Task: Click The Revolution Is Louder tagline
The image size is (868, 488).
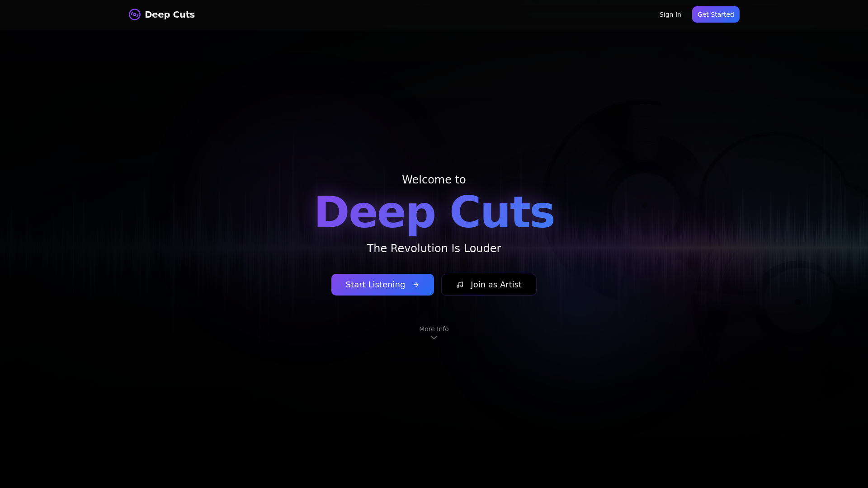Action: pyautogui.click(x=434, y=248)
